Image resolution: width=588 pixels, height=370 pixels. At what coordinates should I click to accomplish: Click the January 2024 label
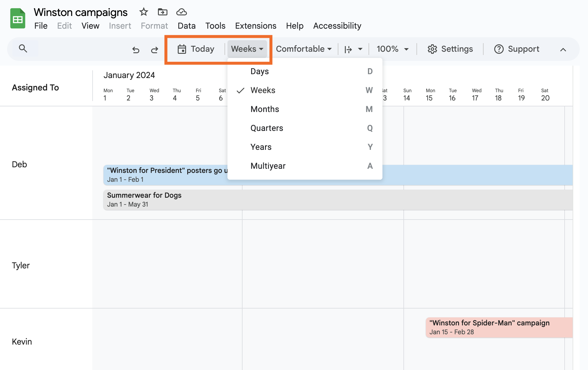tap(129, 75)
